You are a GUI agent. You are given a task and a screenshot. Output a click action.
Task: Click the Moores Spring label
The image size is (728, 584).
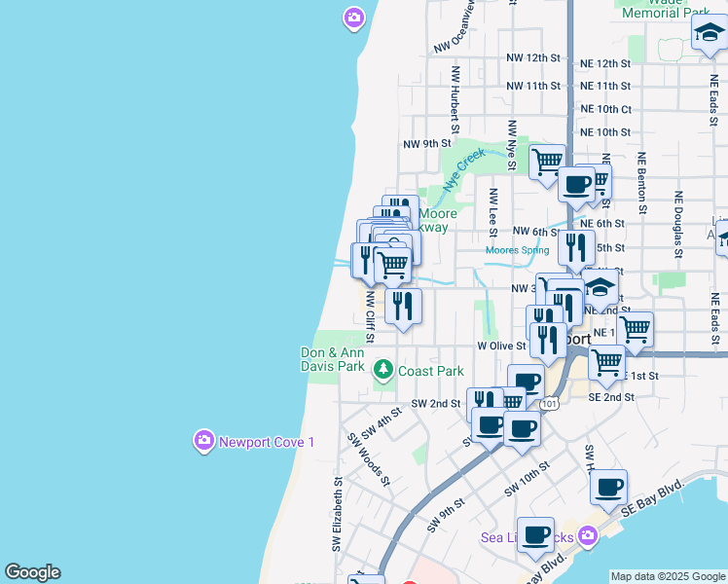[x=518, y=250]
